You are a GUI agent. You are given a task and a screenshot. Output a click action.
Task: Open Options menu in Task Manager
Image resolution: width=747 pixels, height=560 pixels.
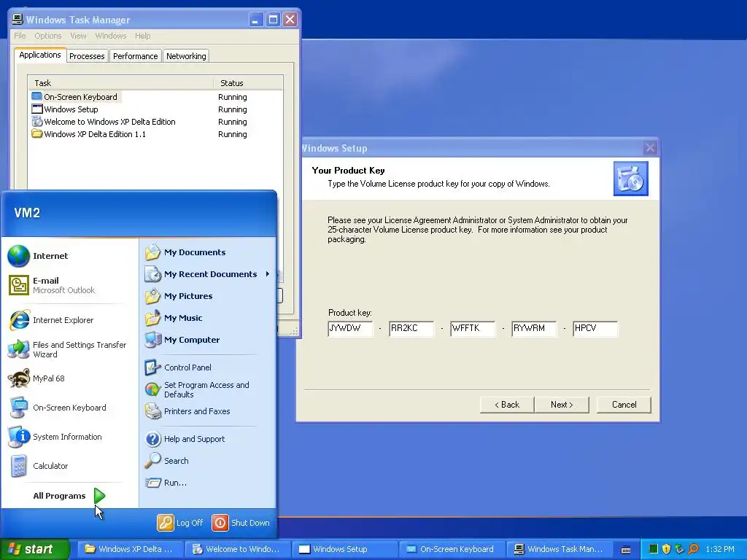click(x=48, y=36)
